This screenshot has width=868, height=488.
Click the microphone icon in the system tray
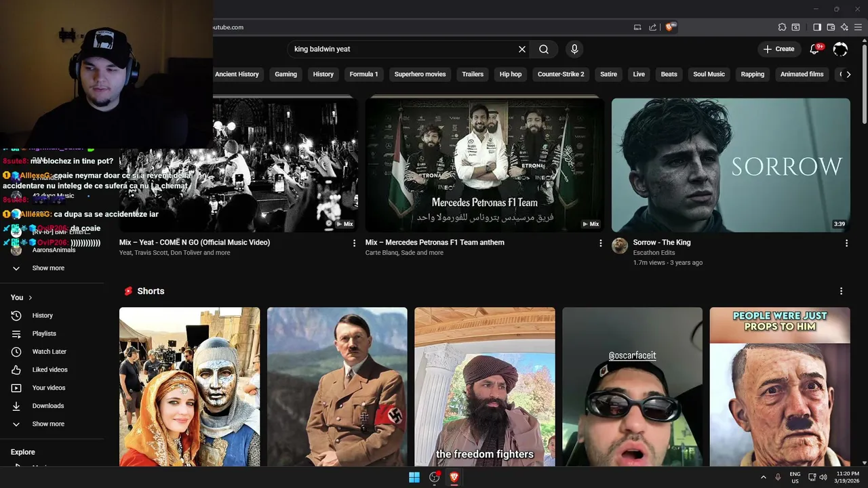pos(778,477)
